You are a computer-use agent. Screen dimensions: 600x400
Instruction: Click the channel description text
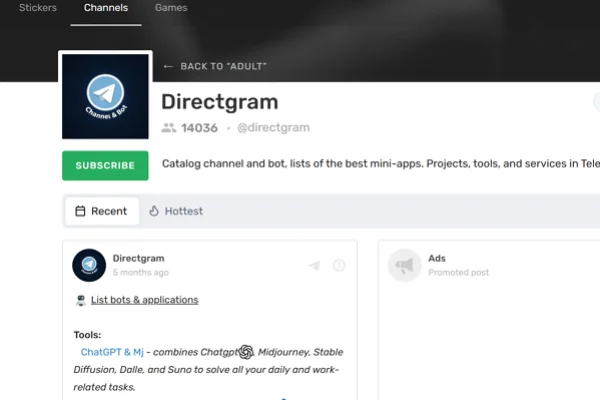click(x=381, y=164)
